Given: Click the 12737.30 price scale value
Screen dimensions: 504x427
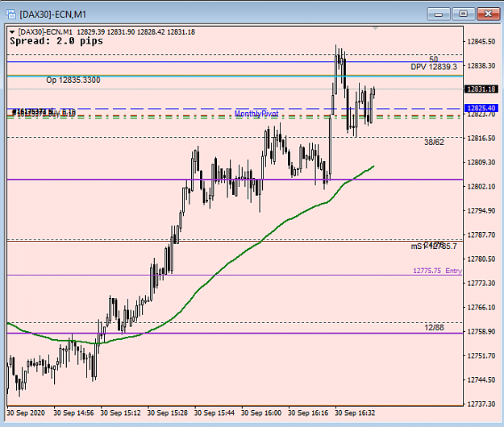Looking at the screenshot, I should pyautogui.click(x=481, y=404).
